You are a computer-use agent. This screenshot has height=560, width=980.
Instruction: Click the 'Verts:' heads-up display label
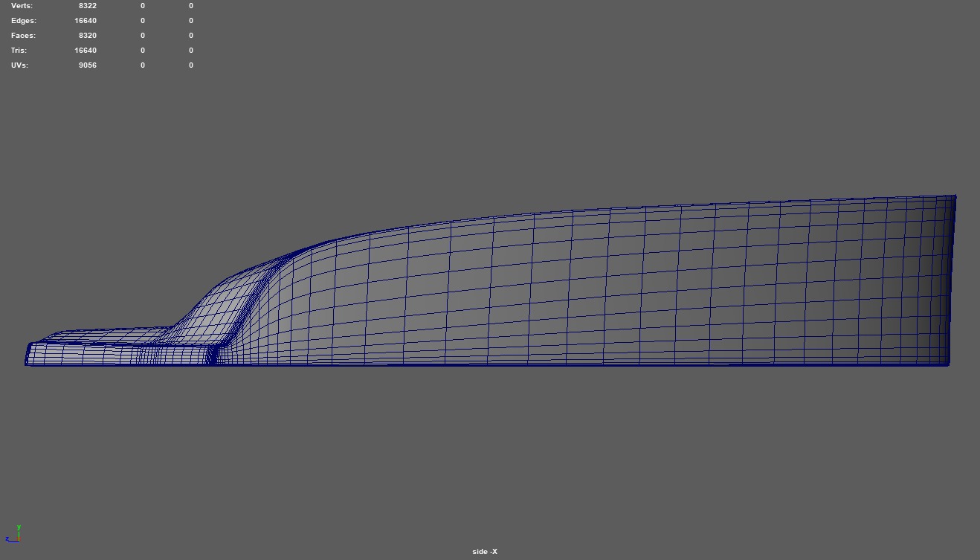pyautogui.click(x=22, y=5)
